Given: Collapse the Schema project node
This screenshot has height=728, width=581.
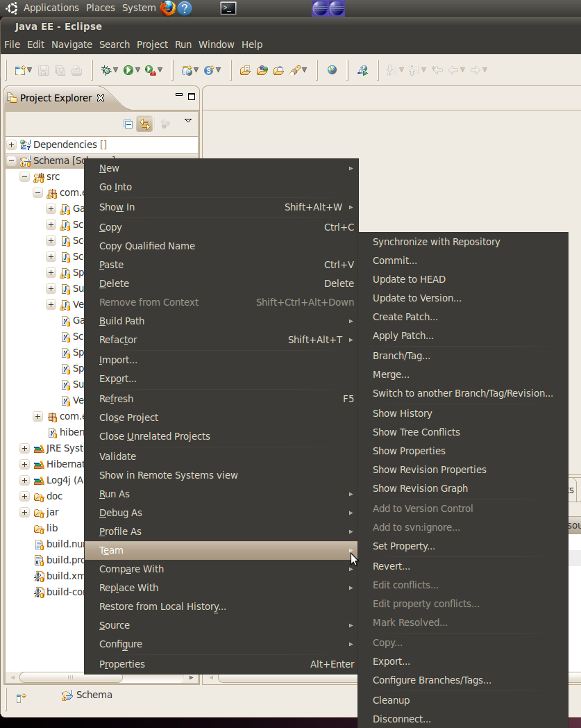Looking at the screenshot, I should tap(12, 160).
